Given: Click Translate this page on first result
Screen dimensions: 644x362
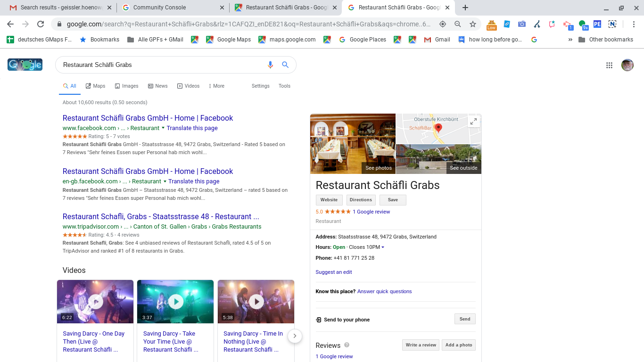Looking at the screenshot, I should (192, 128).
